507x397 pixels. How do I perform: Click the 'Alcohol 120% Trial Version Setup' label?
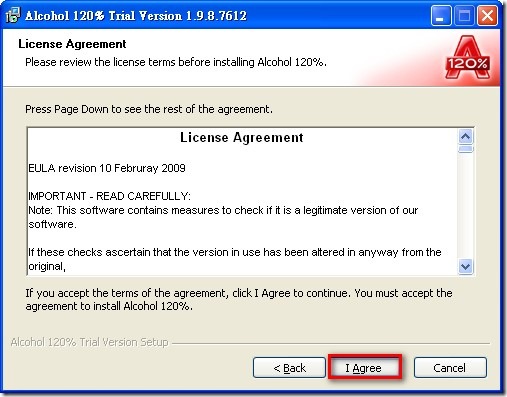pos(89,342)
